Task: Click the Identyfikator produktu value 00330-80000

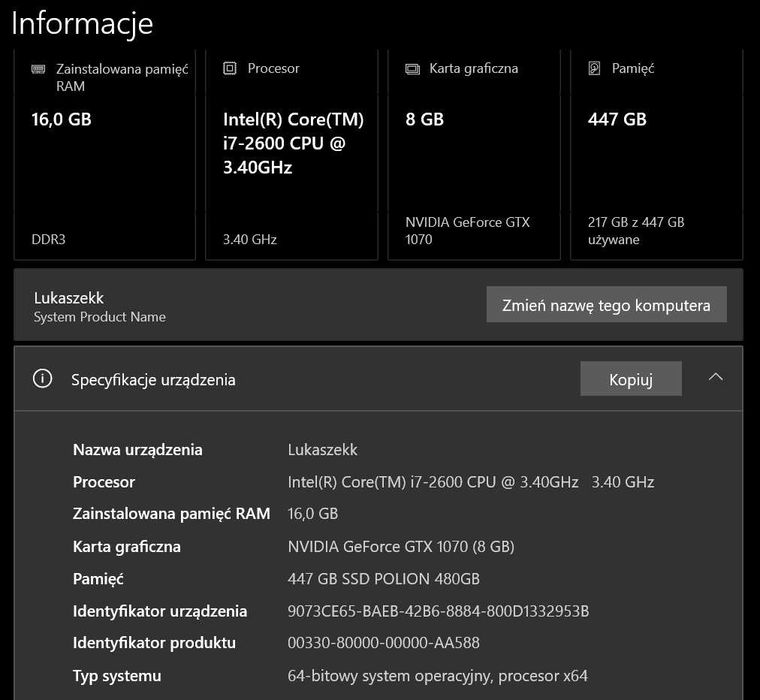Action: click(383, 643)
